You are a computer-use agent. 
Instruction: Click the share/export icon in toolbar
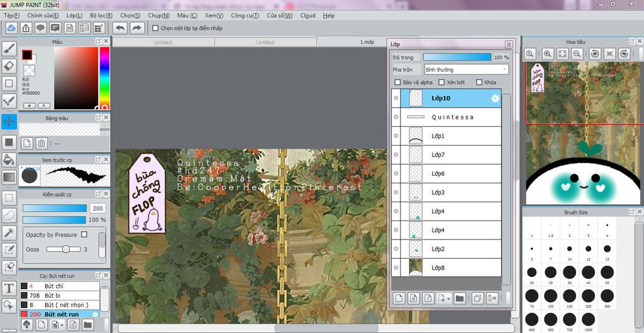pyautogui.click(x=26, y=28)
